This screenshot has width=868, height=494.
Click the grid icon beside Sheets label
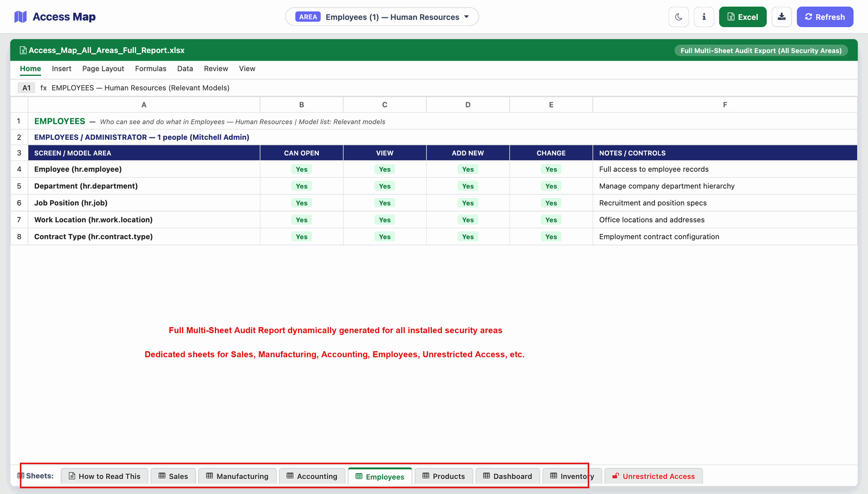tap(21, 475)
